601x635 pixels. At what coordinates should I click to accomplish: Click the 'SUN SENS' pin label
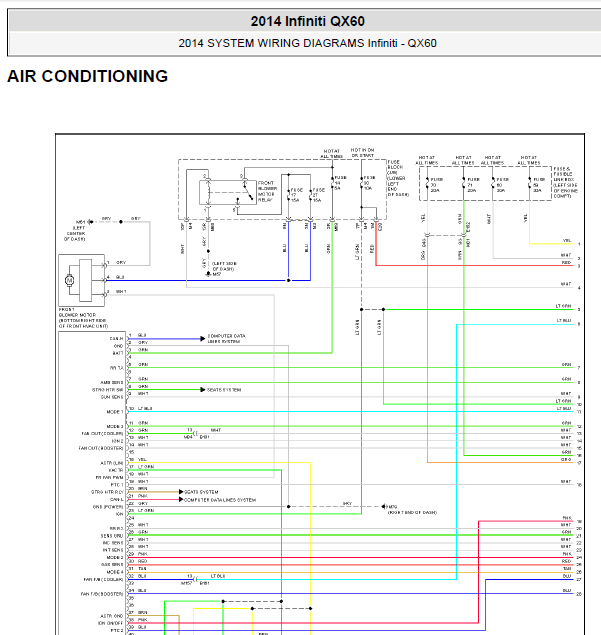point(112,397)
